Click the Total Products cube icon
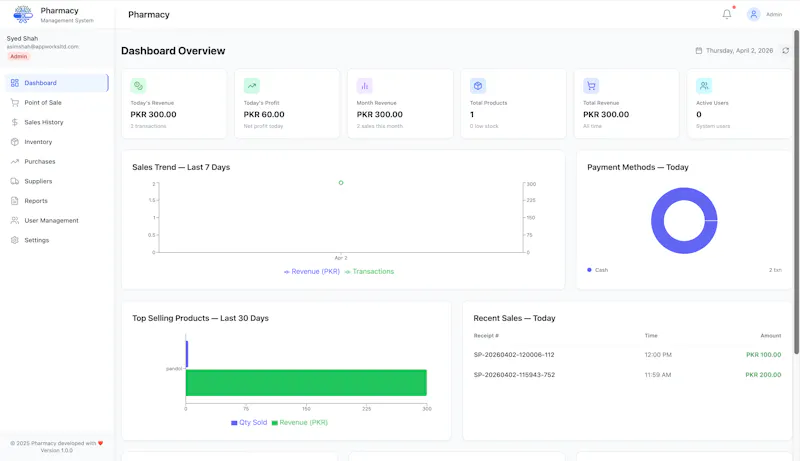The image size is (800, 461). 478,86
